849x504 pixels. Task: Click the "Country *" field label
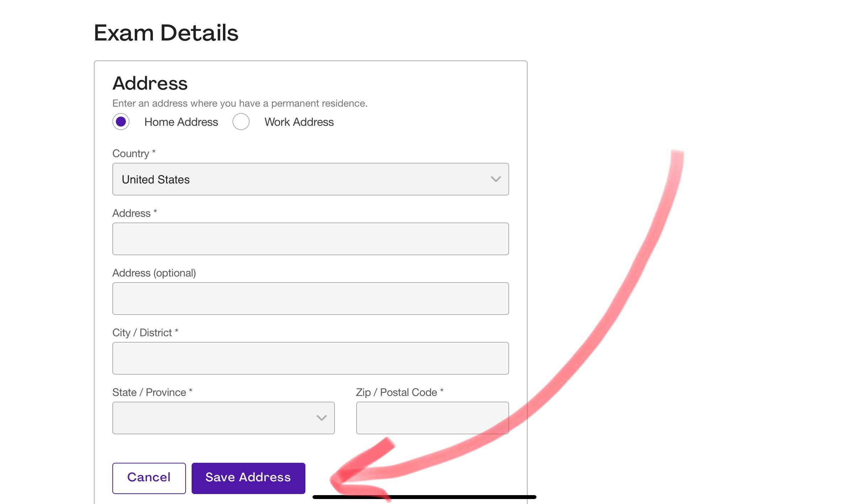click(x=134, y=154)
